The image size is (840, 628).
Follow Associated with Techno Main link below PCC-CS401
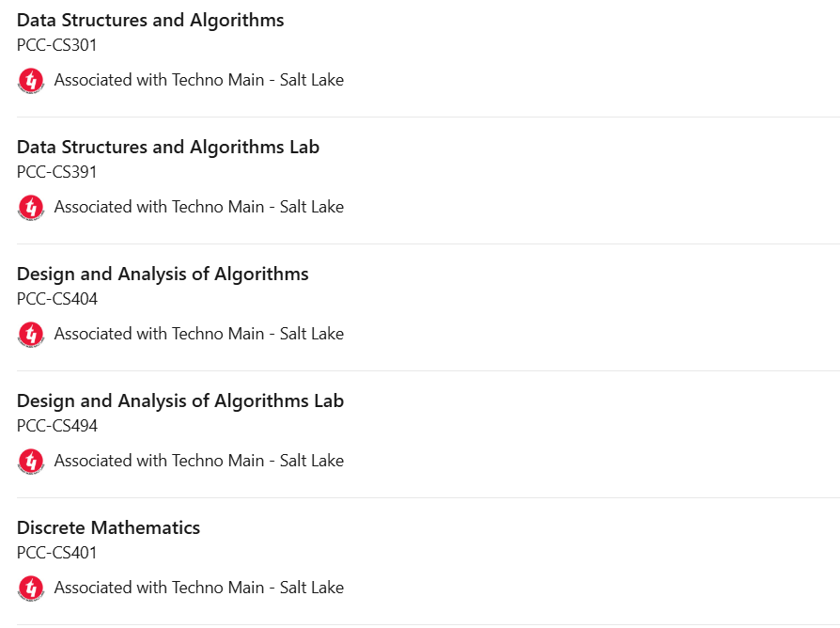pyautogui.click(x=199, y=588)
